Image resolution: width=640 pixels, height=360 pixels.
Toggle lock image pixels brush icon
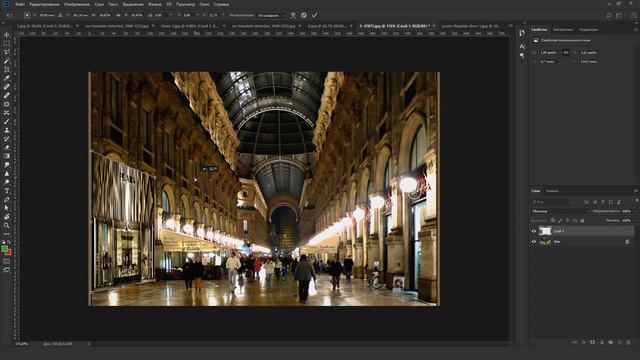pyautogui.click(x=560, y=220)
